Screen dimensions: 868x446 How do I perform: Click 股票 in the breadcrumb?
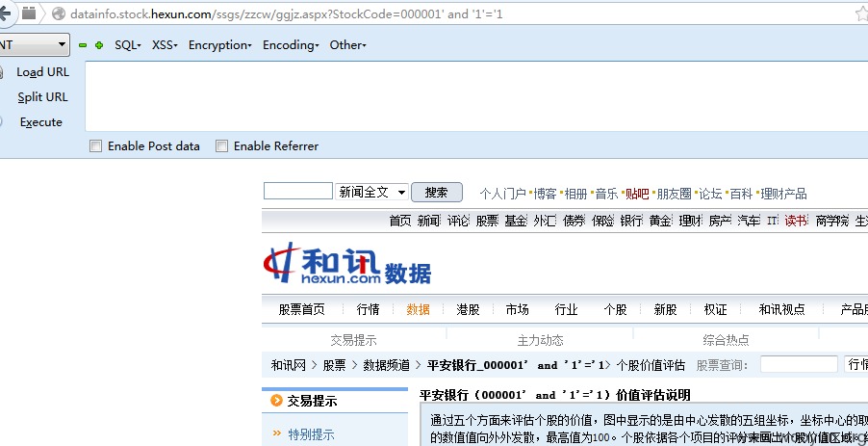click(334, 365)
